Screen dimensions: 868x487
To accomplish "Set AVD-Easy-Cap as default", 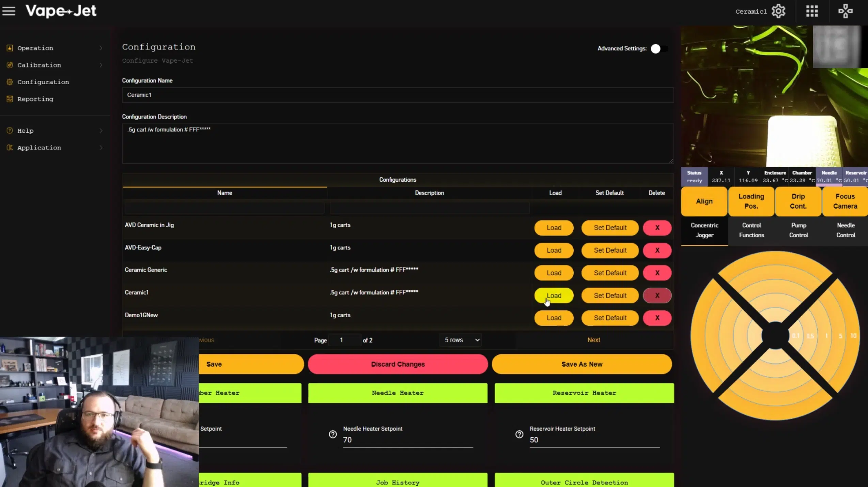I will pyautogui.click(x=610, y=250).
